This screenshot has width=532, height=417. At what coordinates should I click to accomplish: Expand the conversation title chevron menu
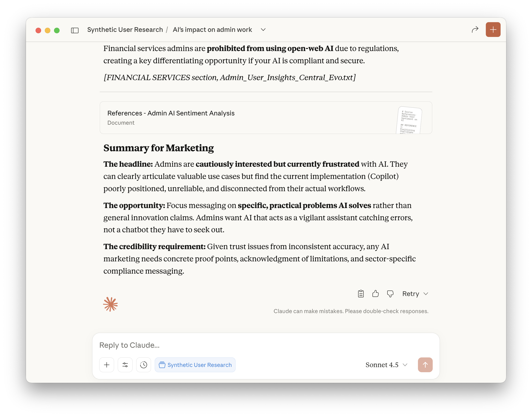(263, 30)
